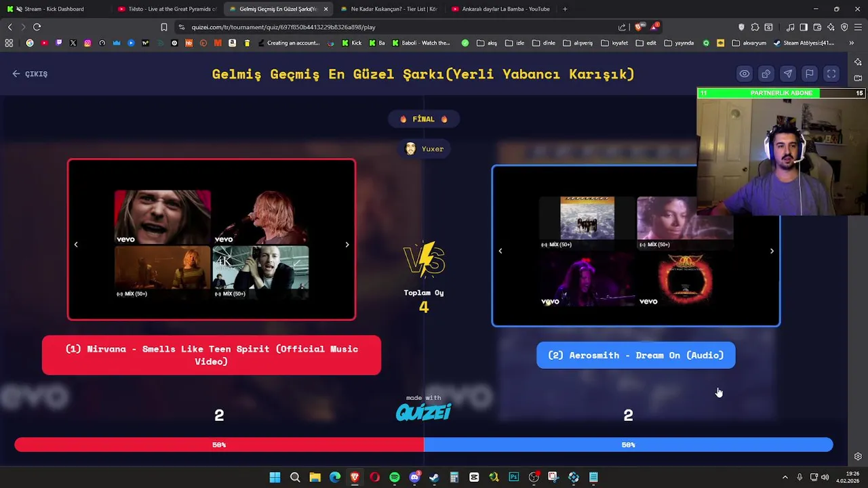
Task: Vote for Nirvana - Smells Like Teen Spirit
Action: (x=212, y=355)
